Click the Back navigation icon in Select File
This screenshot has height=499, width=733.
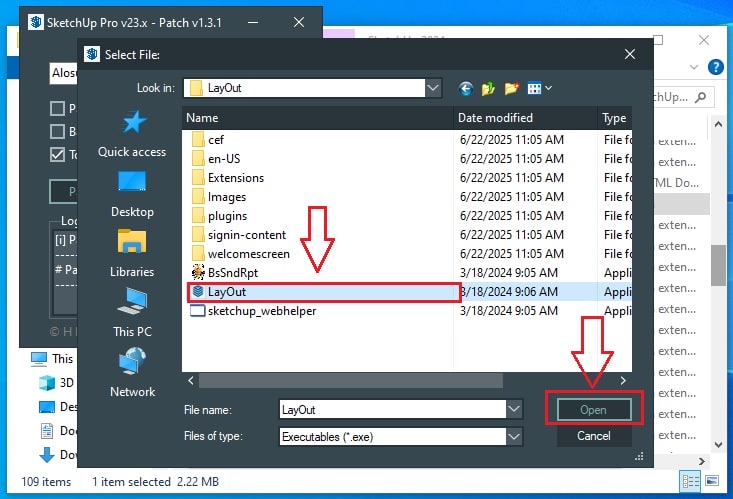coord(466,88)
